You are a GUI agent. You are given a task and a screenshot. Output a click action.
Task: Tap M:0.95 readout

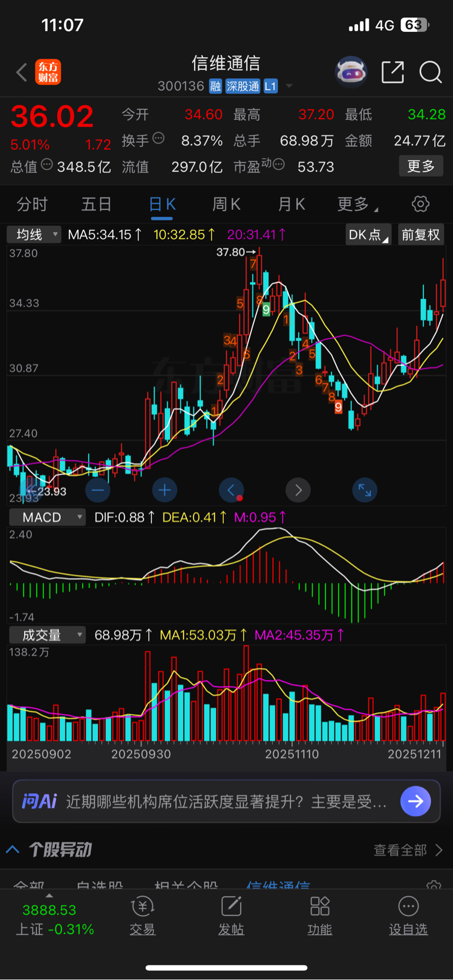[x=260, y=517]
